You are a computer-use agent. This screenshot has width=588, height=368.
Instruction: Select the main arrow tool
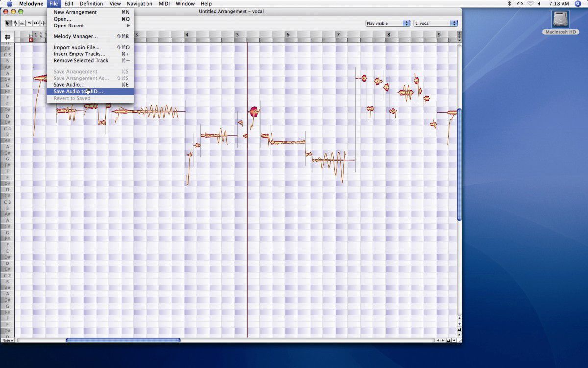click(8, 23)
